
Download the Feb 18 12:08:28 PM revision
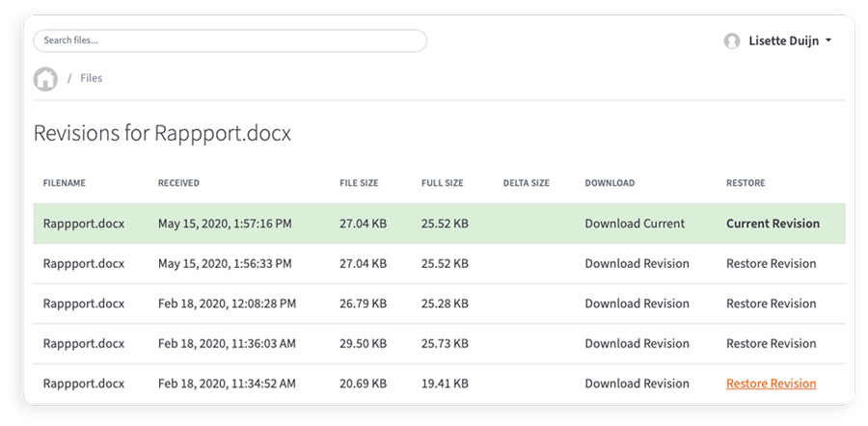[637, 304]
